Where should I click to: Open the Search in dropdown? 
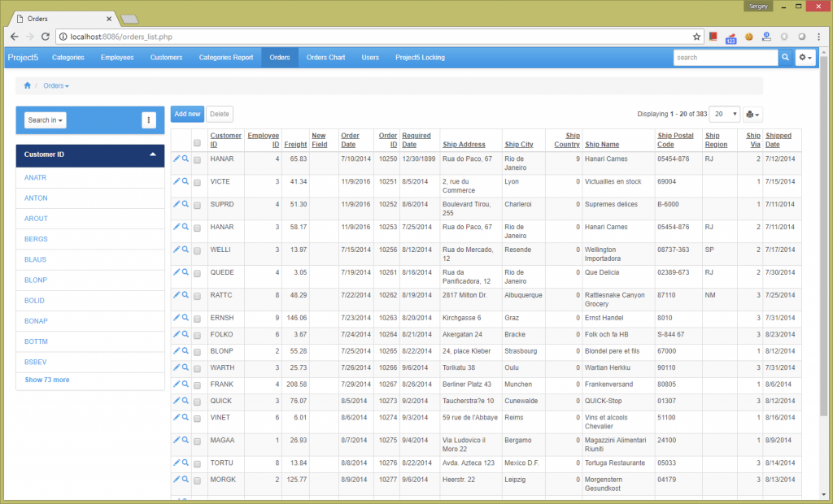point(45,119)
